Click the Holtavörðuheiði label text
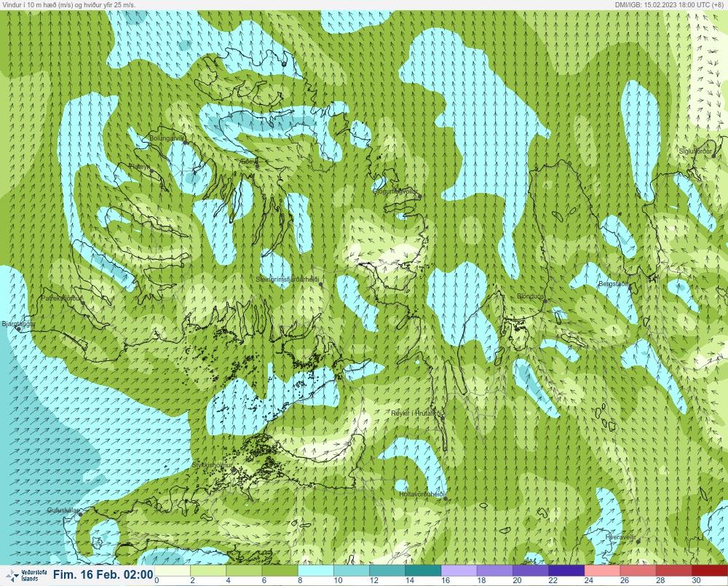The image size is (728, 586). pos(422,494)
